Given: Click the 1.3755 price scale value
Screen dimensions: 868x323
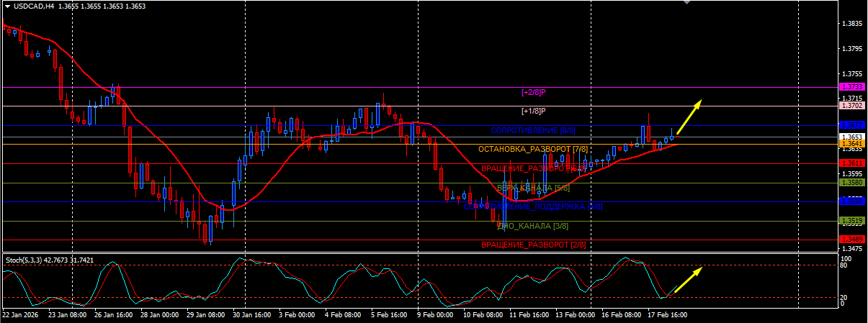Looking at the screenshot, I should tap(852, 73).
